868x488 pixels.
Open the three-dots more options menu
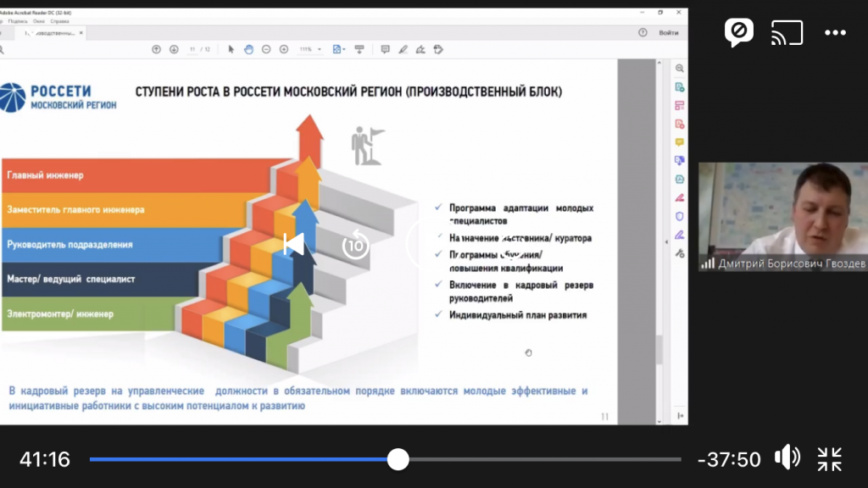click(835, 33)
